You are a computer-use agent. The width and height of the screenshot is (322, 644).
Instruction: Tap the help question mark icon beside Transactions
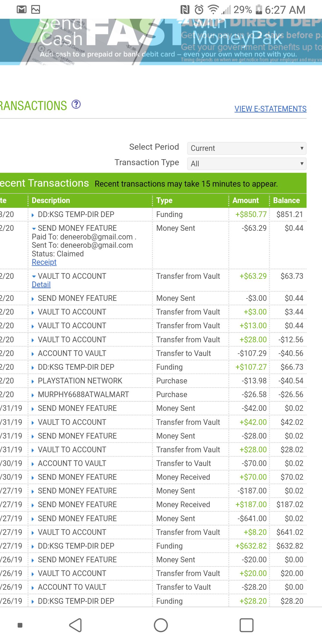(x=76, y=105)
